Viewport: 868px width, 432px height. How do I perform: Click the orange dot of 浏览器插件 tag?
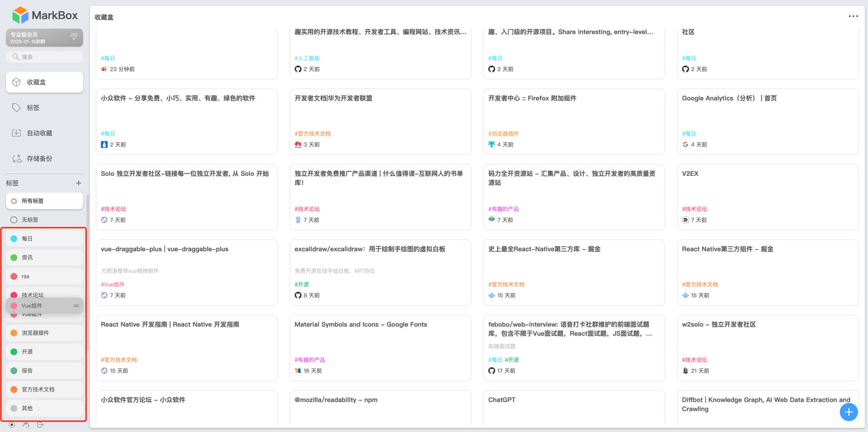point(14,333)
